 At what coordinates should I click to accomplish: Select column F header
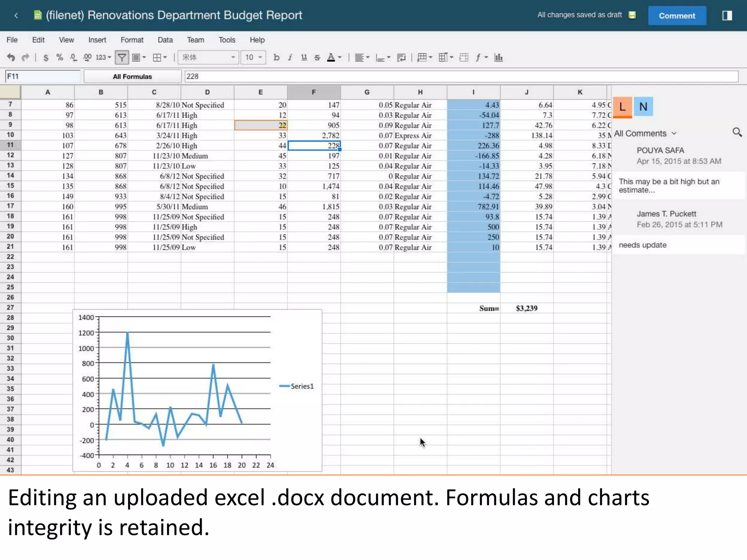pos(314,92)
